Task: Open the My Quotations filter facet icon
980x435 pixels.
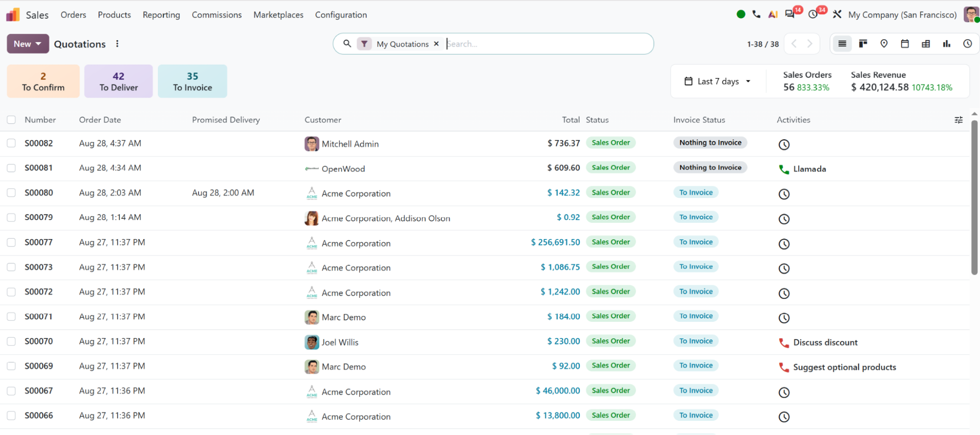Action: [364, 44]
